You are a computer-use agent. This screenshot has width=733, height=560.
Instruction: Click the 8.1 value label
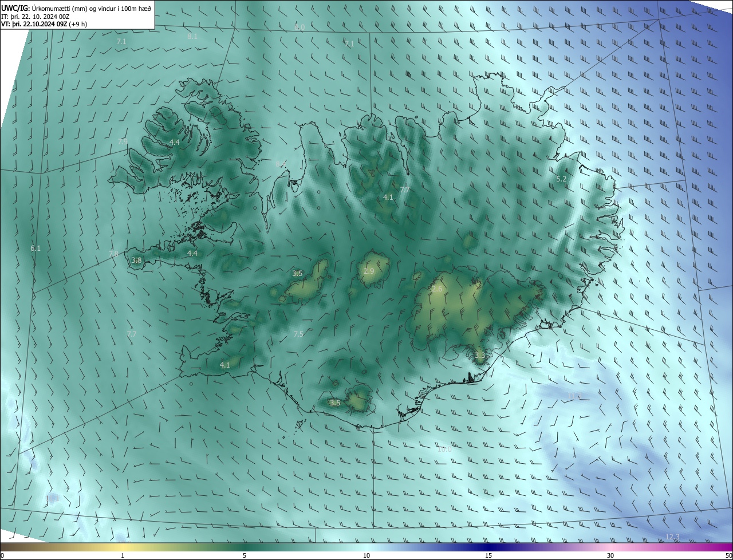[192, 37]
